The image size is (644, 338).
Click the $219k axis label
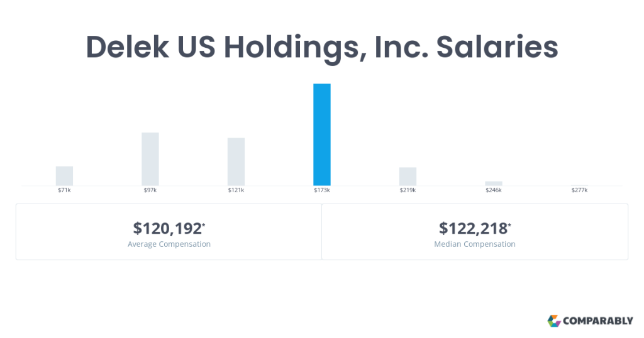[408, 190]
